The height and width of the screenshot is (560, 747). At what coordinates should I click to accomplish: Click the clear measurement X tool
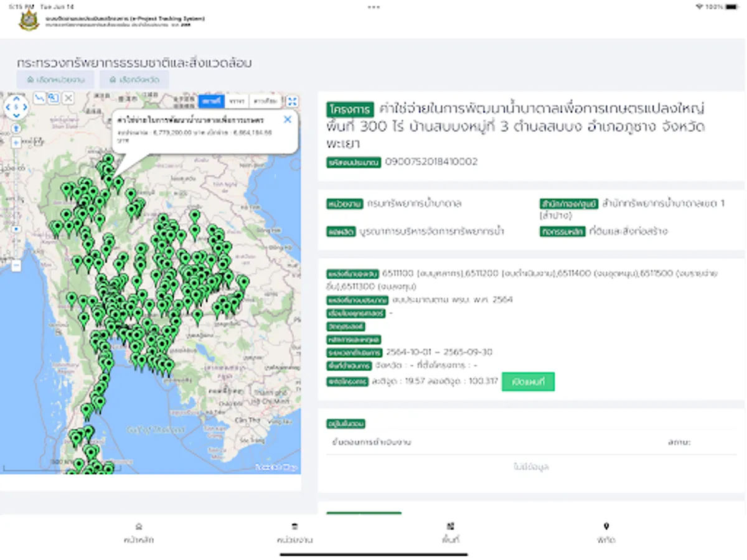click(x=68, y=98)
